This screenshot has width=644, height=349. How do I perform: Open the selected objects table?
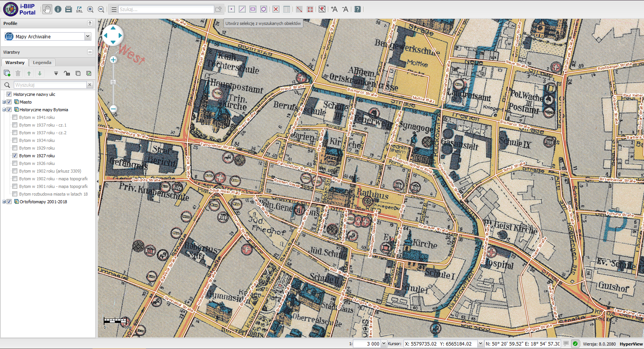[x=286, y=9]
